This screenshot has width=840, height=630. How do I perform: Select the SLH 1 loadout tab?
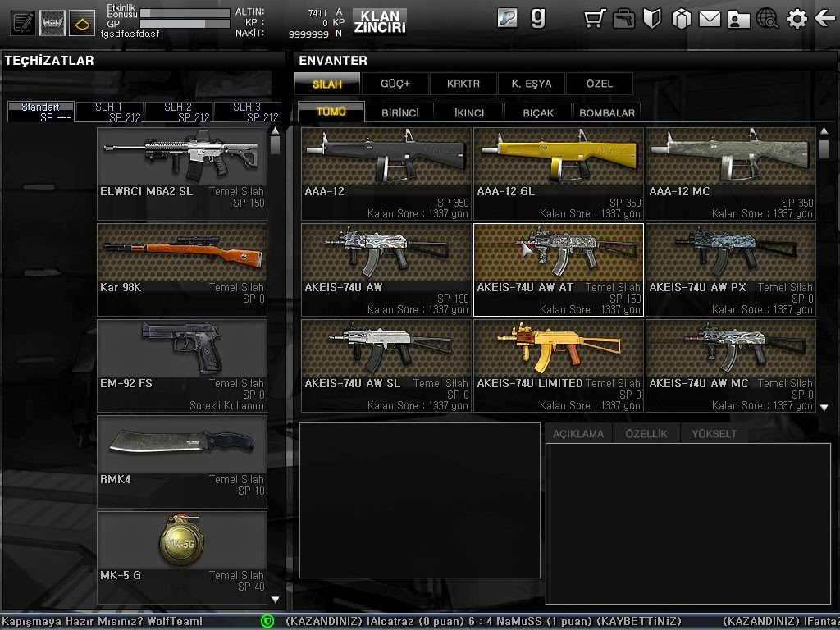pos(109,112)
